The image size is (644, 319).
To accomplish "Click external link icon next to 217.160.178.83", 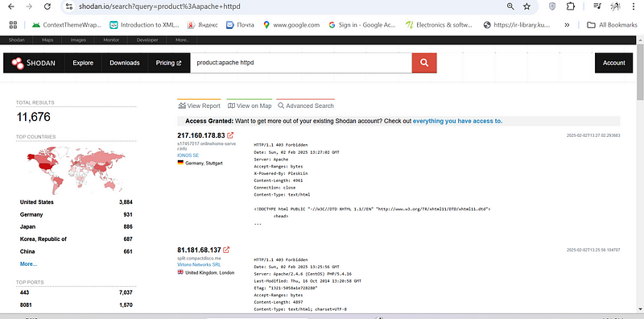I will coord(230,135).
